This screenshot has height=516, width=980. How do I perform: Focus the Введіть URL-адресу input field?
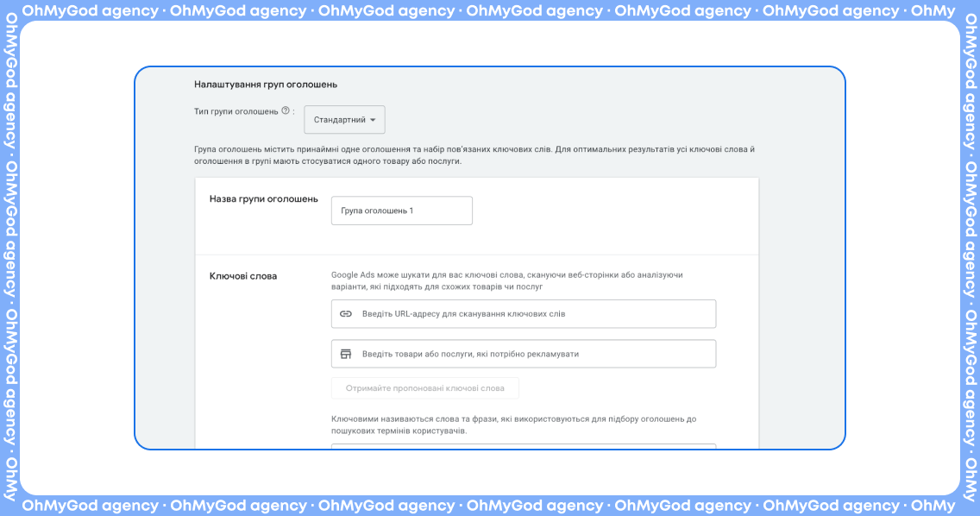(x=535, y=314)
